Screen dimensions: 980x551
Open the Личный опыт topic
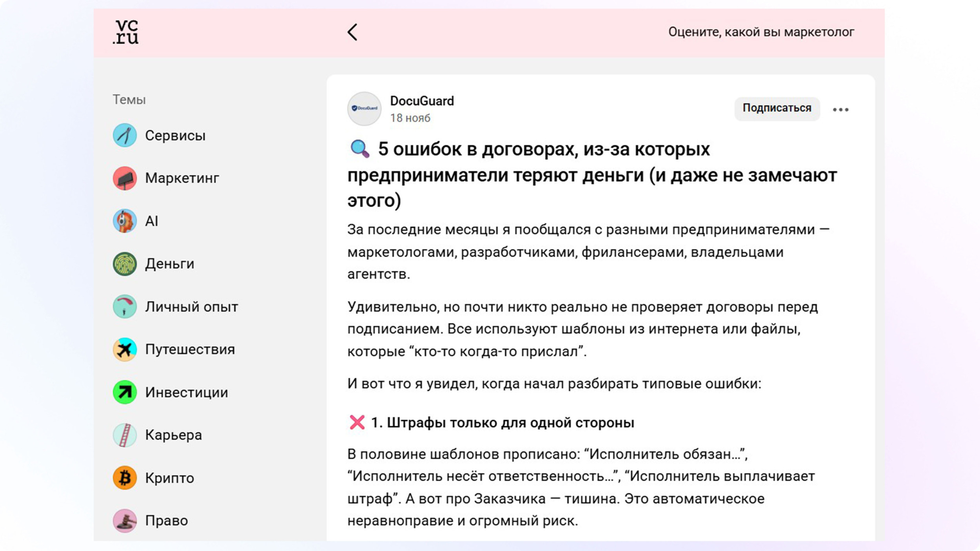[191, 306]
